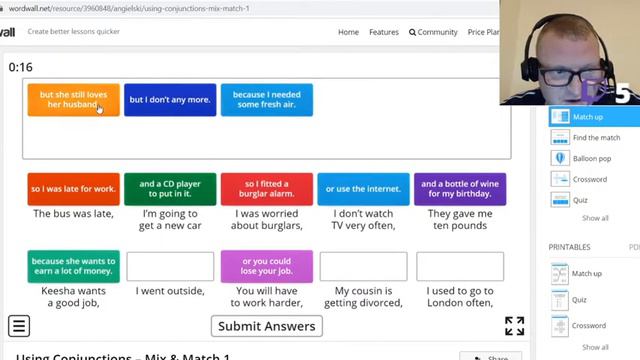
Task: Select the Balloon pop template icon
Action: point(560,158)
